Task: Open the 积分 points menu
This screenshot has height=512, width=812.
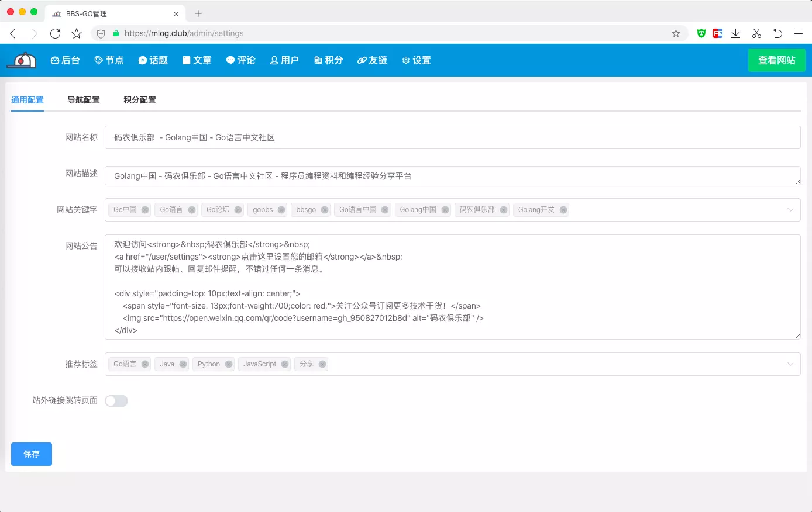Action: [328, 60]
